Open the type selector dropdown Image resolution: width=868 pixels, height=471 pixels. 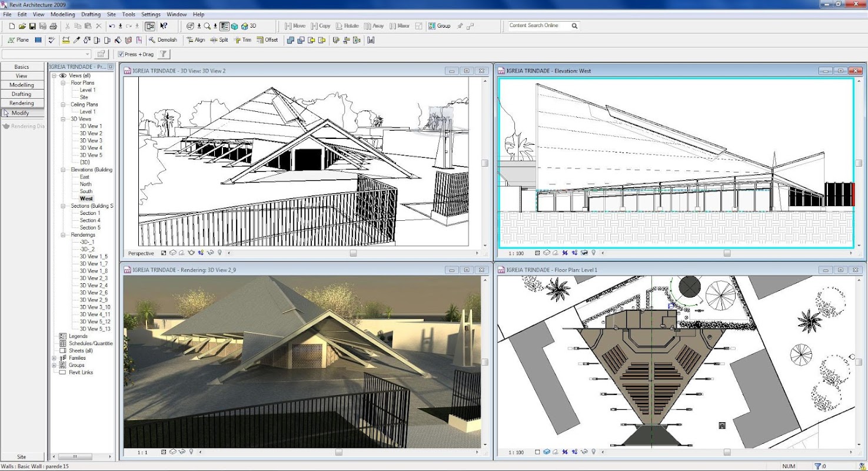88,54
